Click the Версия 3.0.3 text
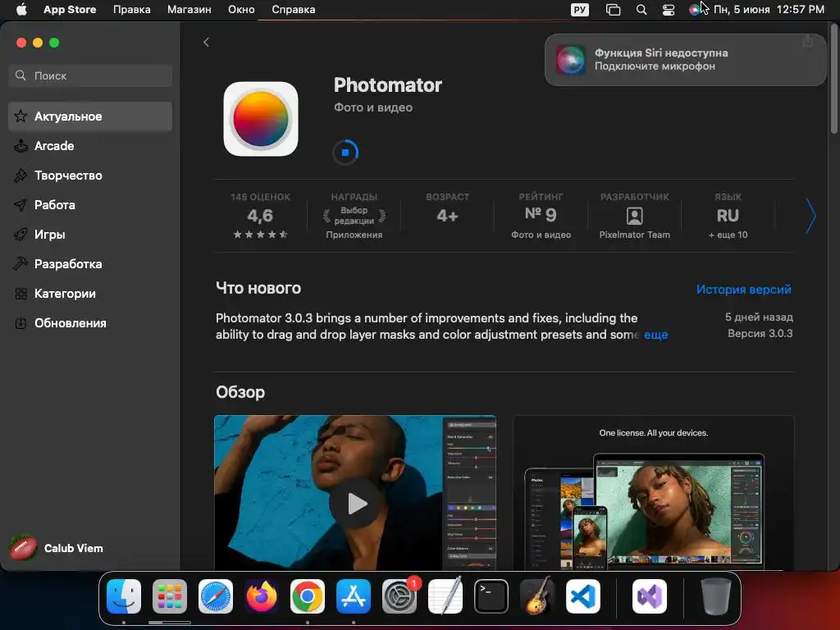840x630 pixels. pyautogui.click(x=760, y=333)
